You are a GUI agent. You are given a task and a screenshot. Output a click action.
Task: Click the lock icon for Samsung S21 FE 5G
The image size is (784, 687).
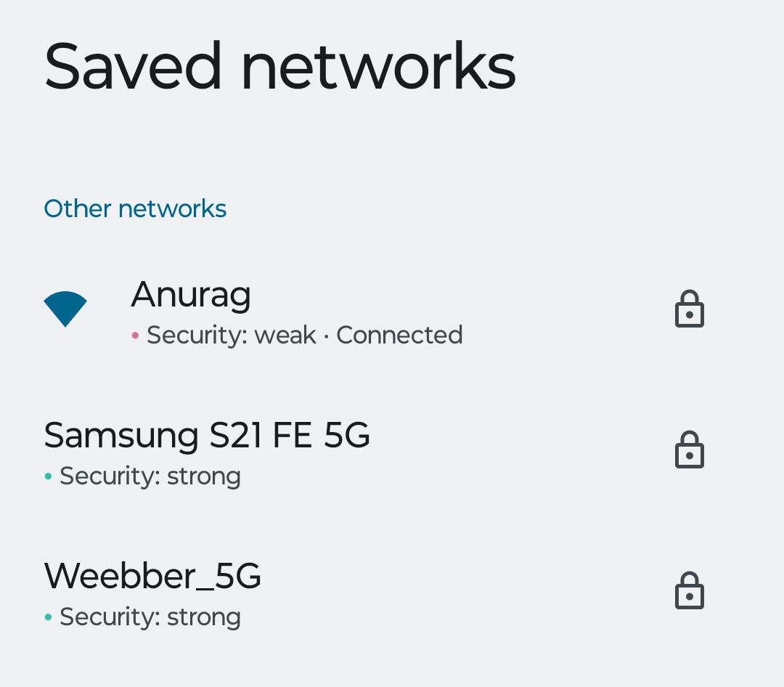(689, 449)
